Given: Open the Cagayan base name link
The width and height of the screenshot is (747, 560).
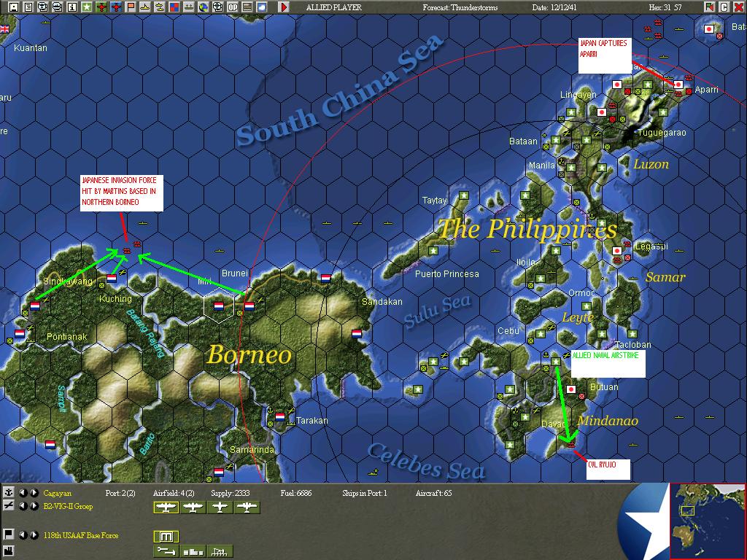Looking at the screenshot, I should tap(57, 493).
